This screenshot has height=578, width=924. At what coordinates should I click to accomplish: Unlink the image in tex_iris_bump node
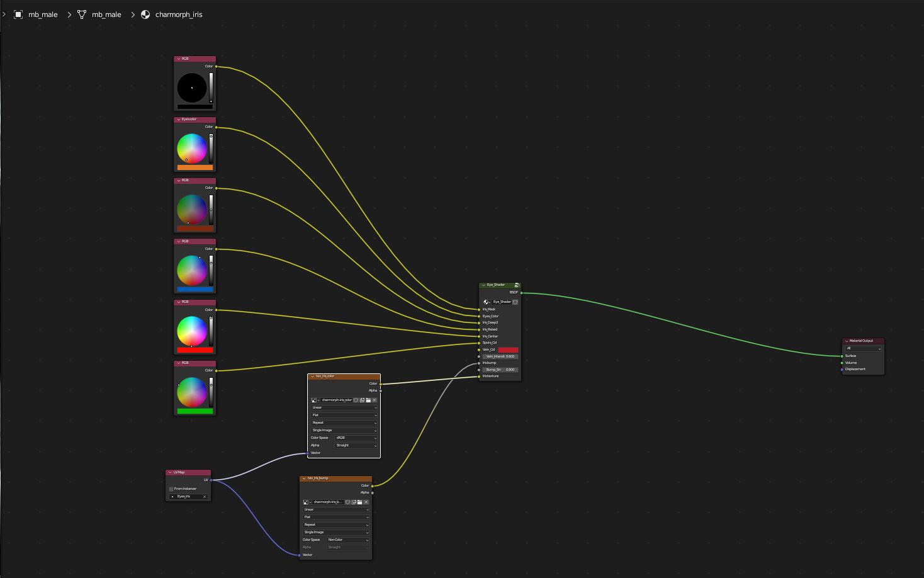pos(366,502)
